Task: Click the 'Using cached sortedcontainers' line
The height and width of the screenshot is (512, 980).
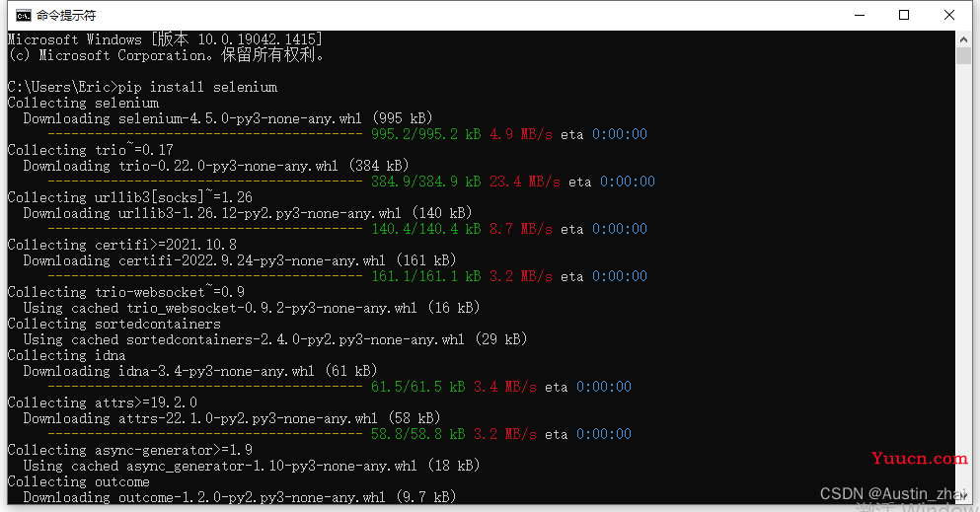Action: coord(243,339)
